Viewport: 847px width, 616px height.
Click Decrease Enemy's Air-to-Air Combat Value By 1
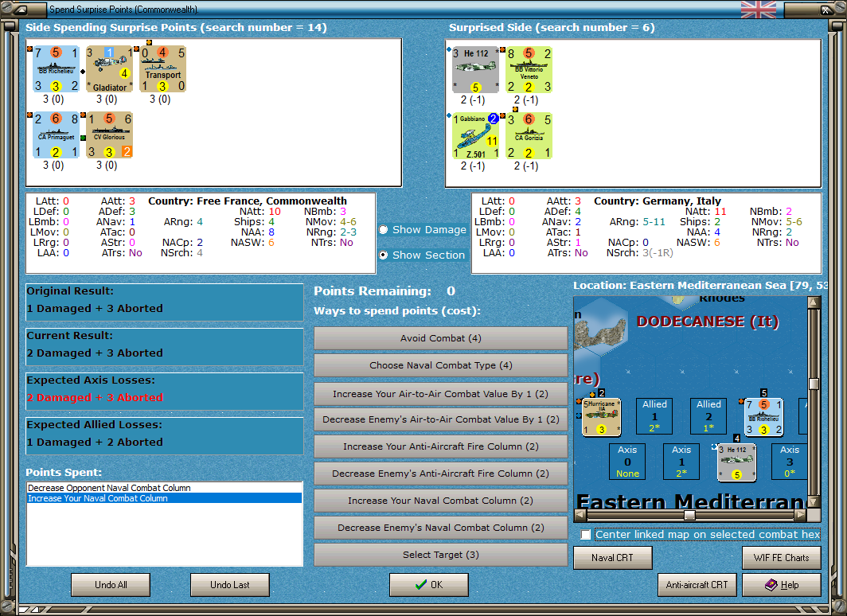(440, 419)
